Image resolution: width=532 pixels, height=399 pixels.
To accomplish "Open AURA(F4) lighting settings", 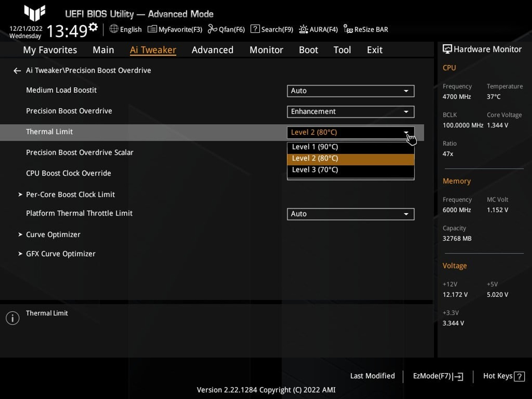I will coord(318,29).
